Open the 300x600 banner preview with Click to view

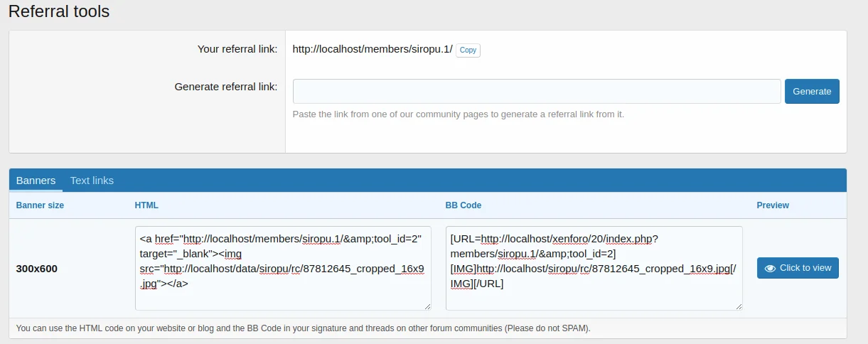point(798,268)
